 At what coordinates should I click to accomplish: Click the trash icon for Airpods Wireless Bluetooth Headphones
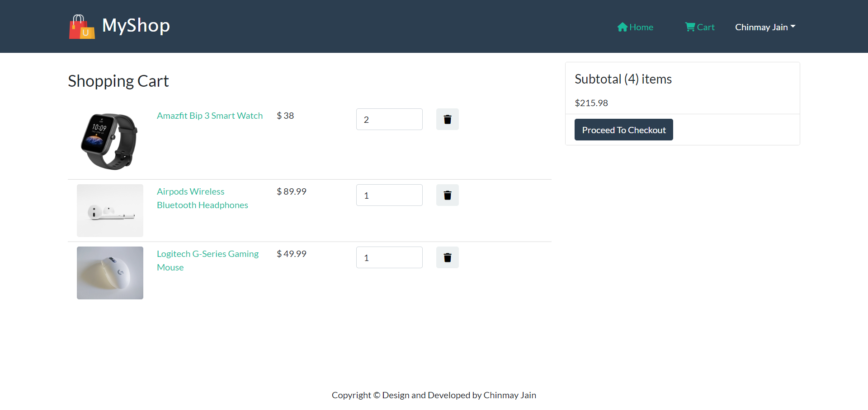(447, 195)
